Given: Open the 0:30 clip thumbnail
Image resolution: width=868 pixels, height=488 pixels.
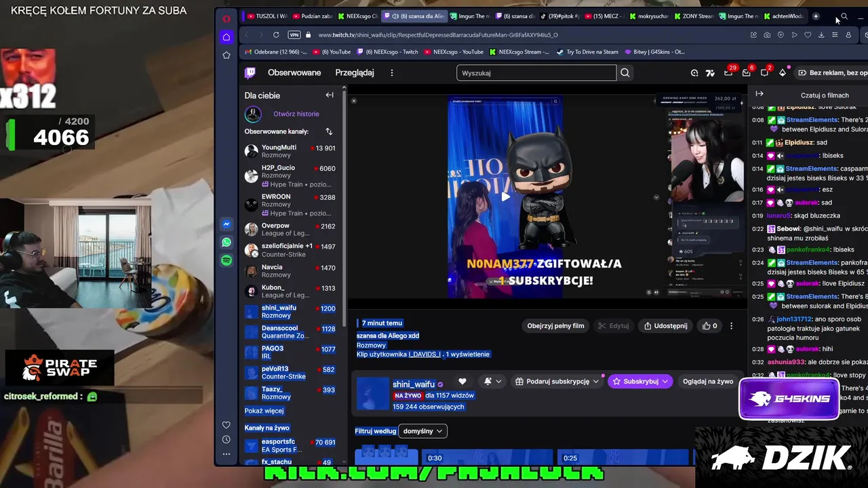Looking at the screenshot, I should click(488, 457).
